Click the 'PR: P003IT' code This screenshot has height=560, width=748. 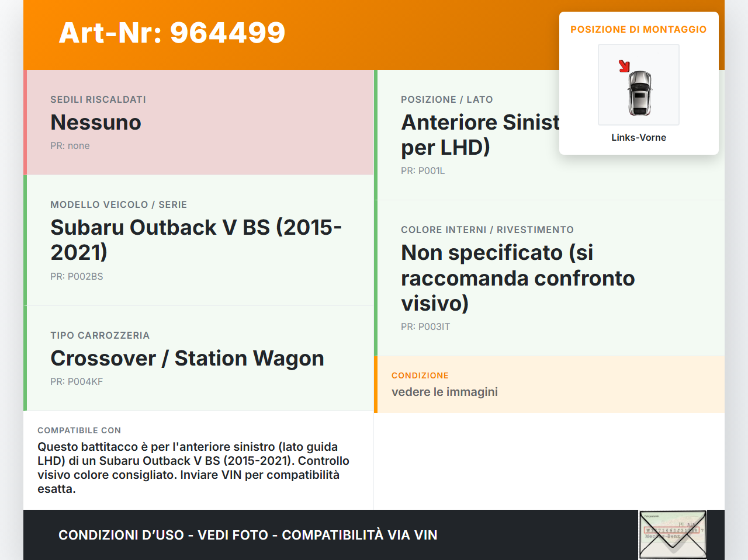425,326
